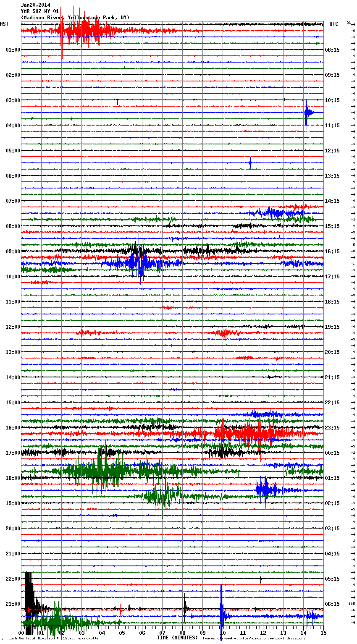Click minute 05 on the bottom axis

[122, 633]
